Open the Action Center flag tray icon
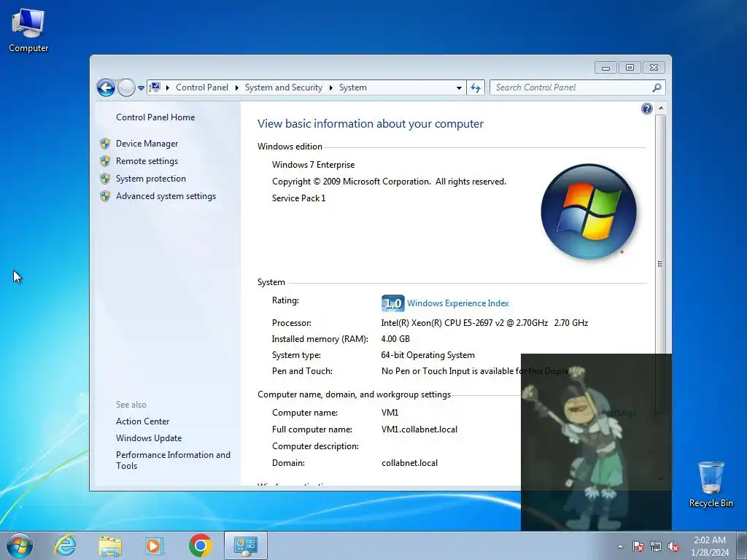 638,547
